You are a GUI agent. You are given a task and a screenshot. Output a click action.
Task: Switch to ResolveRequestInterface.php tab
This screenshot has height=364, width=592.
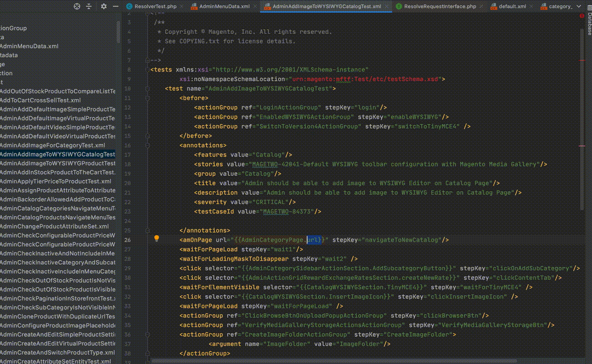click(439, 7)
